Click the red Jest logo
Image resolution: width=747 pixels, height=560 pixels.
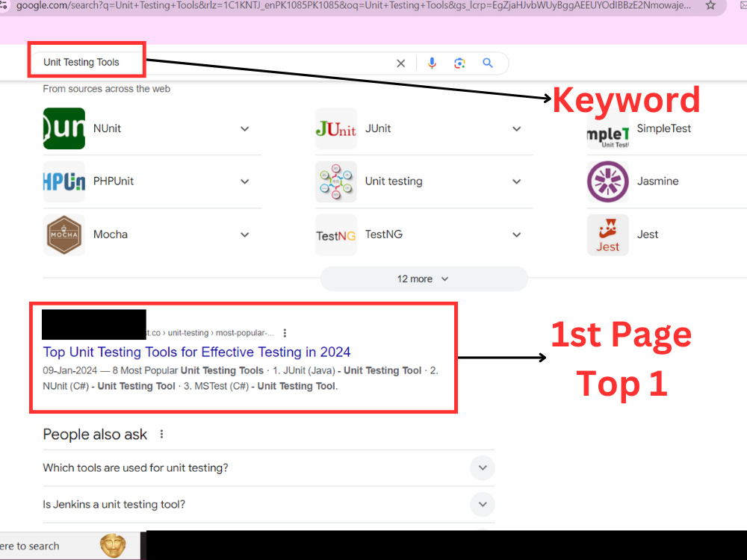608,234
